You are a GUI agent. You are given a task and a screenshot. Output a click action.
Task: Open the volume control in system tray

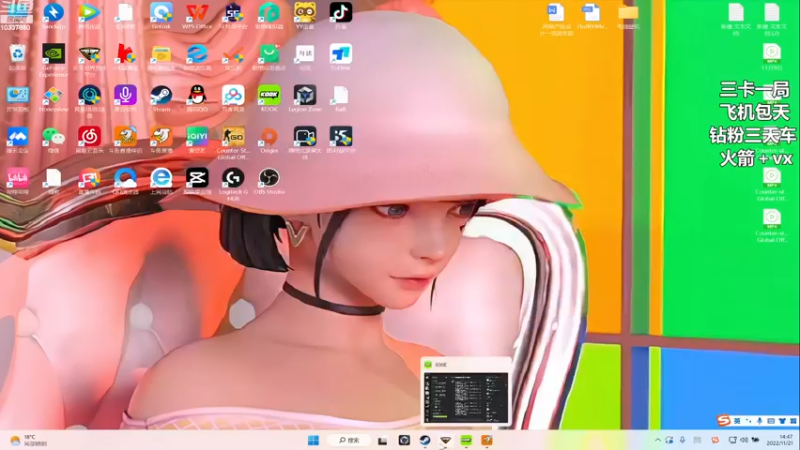[744, 440]
